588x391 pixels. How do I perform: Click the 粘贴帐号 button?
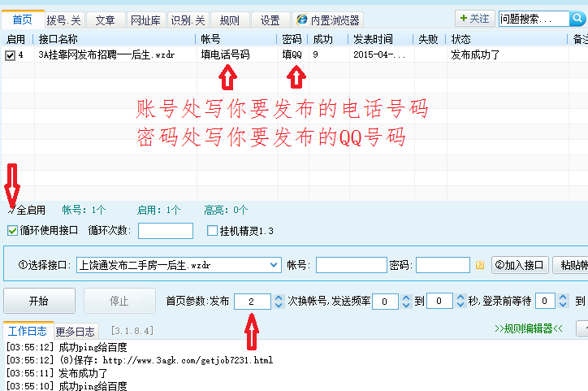pyautogui.click(x=570, y=265)
